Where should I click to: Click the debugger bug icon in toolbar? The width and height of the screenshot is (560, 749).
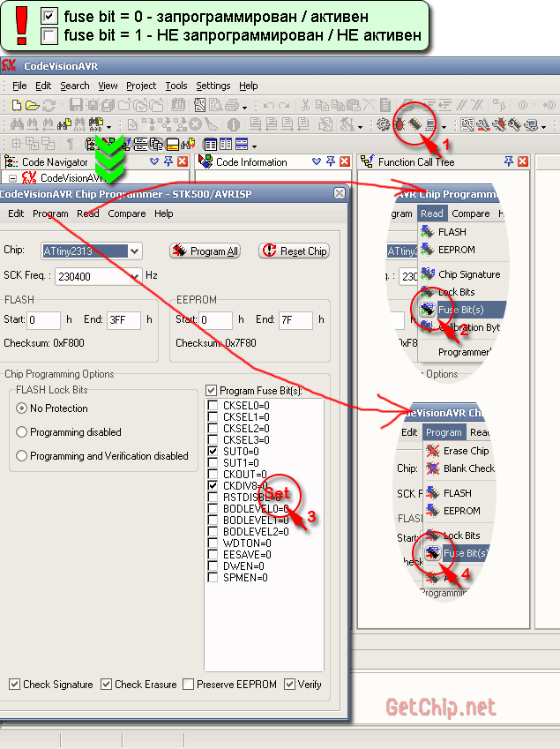click(x=401, y=125)
